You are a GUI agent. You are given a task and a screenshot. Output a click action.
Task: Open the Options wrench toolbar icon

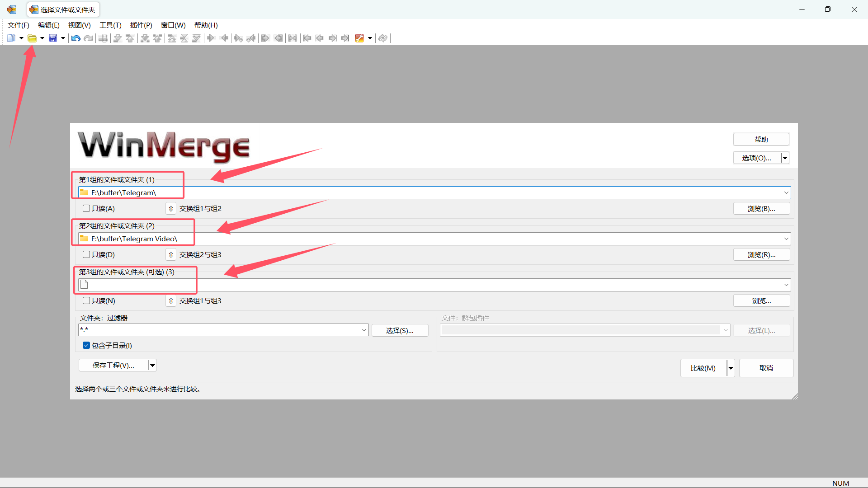point(360,38)
